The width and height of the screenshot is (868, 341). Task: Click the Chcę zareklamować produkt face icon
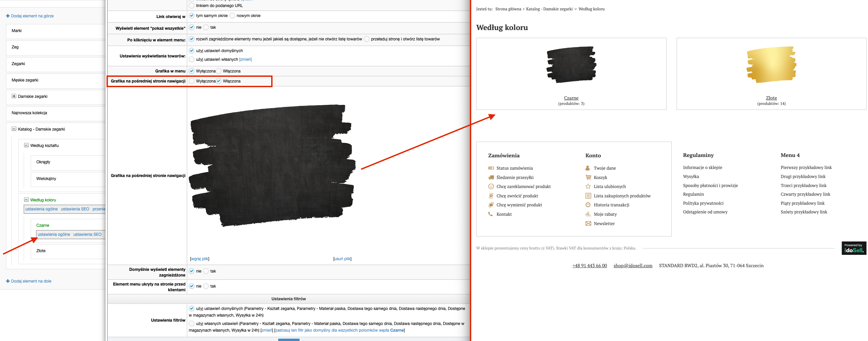pos(491,186)
